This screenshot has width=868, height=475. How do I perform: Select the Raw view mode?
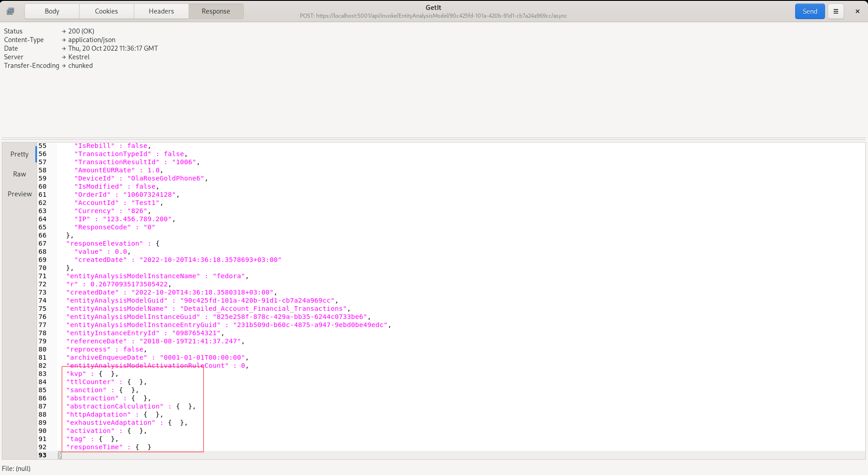(x=19, y=174)
